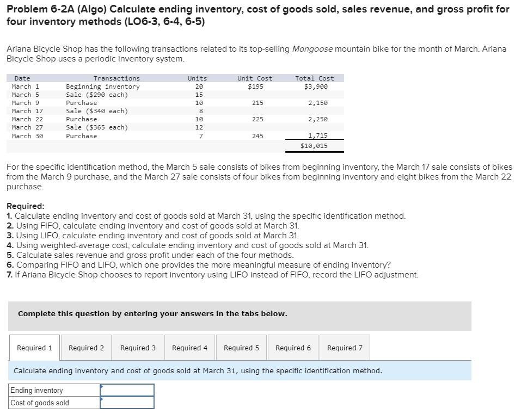521x420 pixels.
Task: Click the 'Complete this question' instruction banner
Action: tap(240, 316)
